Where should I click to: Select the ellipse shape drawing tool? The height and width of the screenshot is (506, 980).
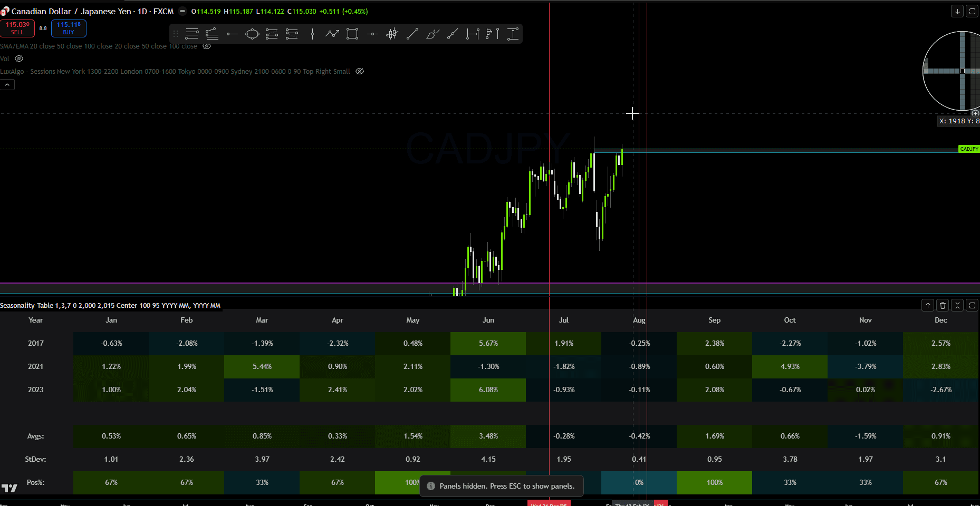[x=252, y=34]
